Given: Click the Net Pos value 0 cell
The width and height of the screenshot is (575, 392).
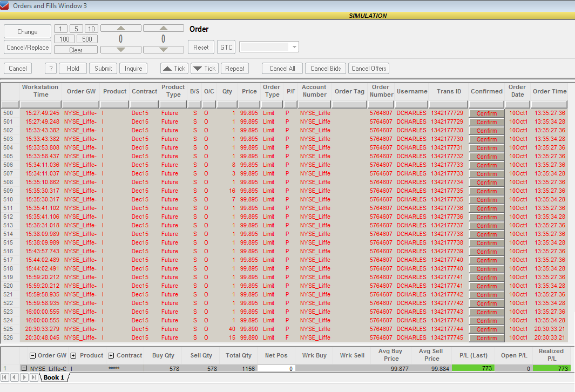Looking at the screenshot, I should point(276,368).
